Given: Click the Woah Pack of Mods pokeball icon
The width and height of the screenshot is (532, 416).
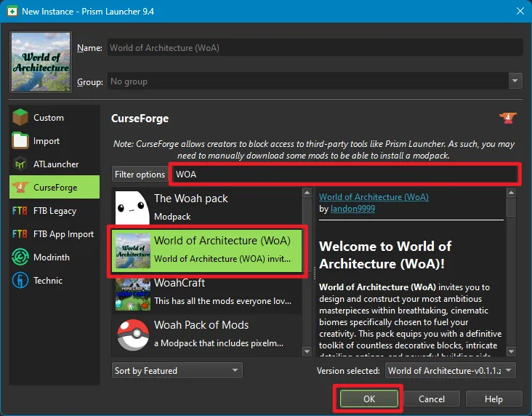Looking at the screenshot, I should (133, 335).
